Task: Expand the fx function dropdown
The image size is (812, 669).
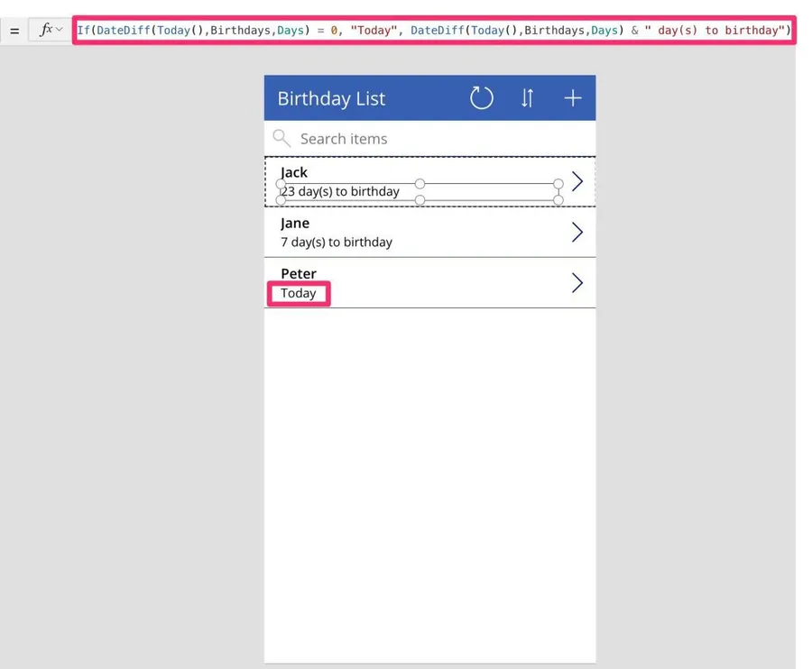Action: point(51,30)
